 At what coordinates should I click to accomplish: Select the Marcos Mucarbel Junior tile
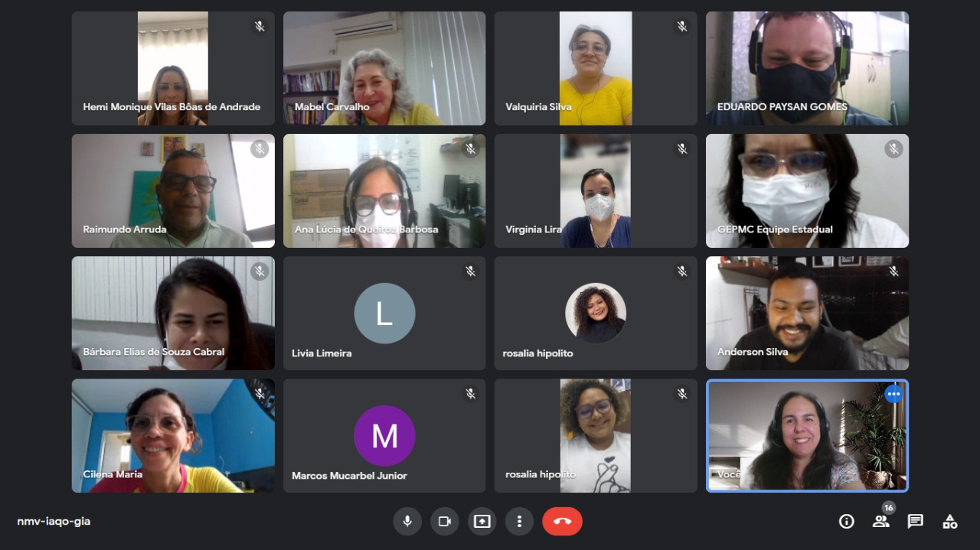(x=384, y=436)
